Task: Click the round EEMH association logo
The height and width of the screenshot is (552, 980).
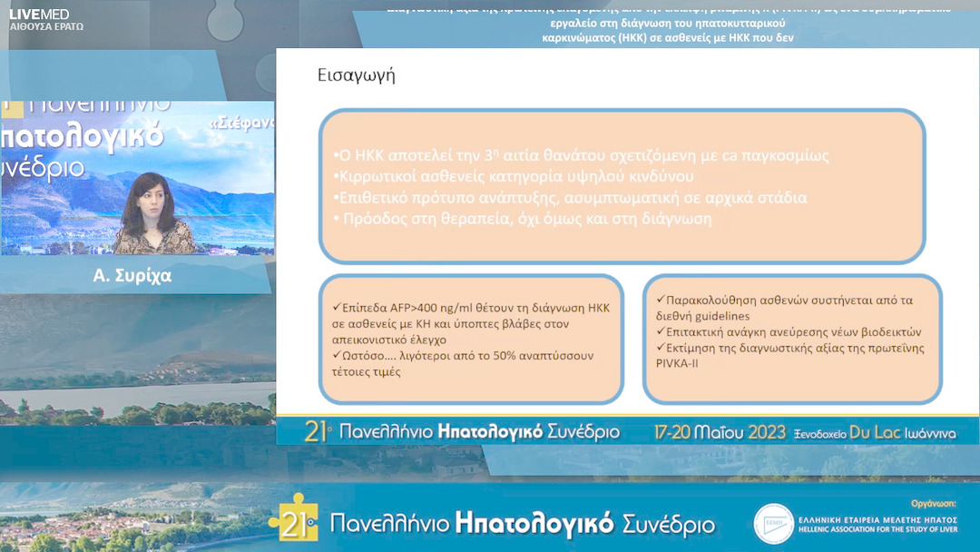Action: point(773,523)
